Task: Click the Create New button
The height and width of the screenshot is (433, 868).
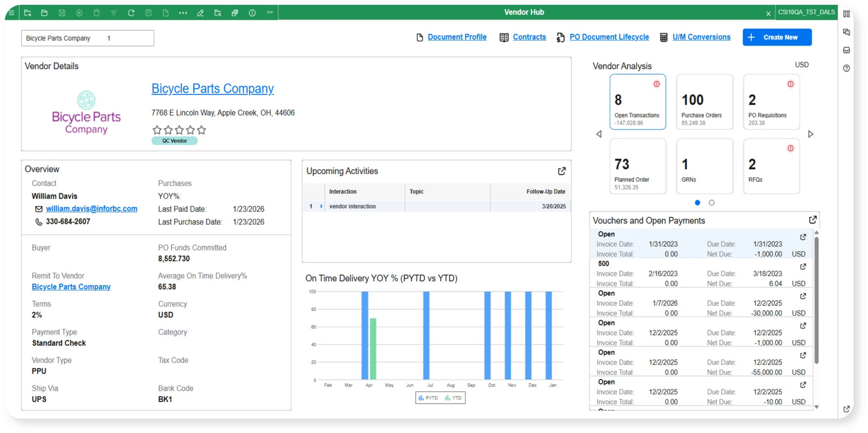Action: point(777,37)
